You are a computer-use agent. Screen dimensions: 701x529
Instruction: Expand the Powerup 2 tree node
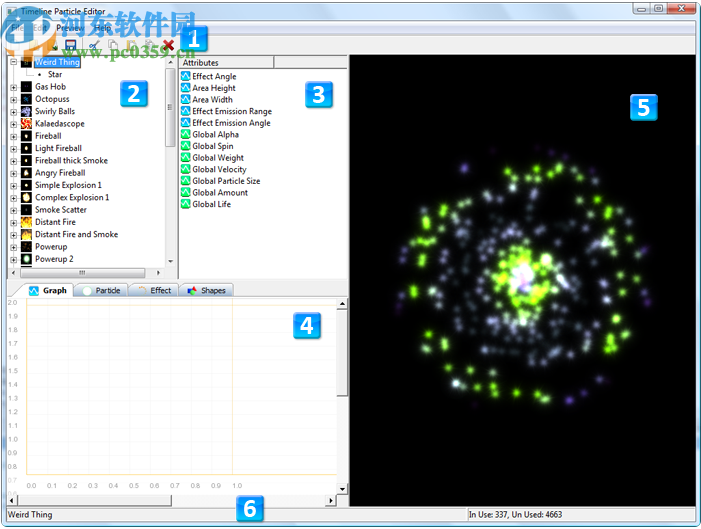point(14,259)
